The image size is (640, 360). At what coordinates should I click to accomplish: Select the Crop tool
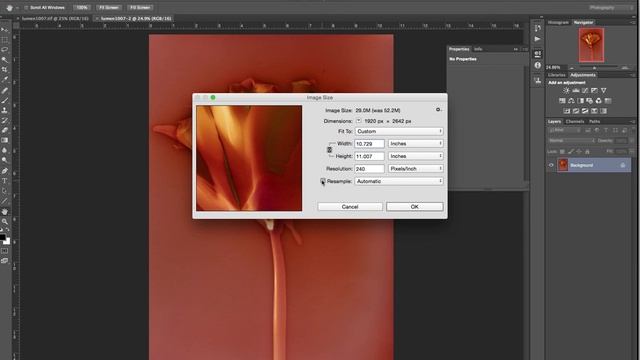click(x=4, y=70)
